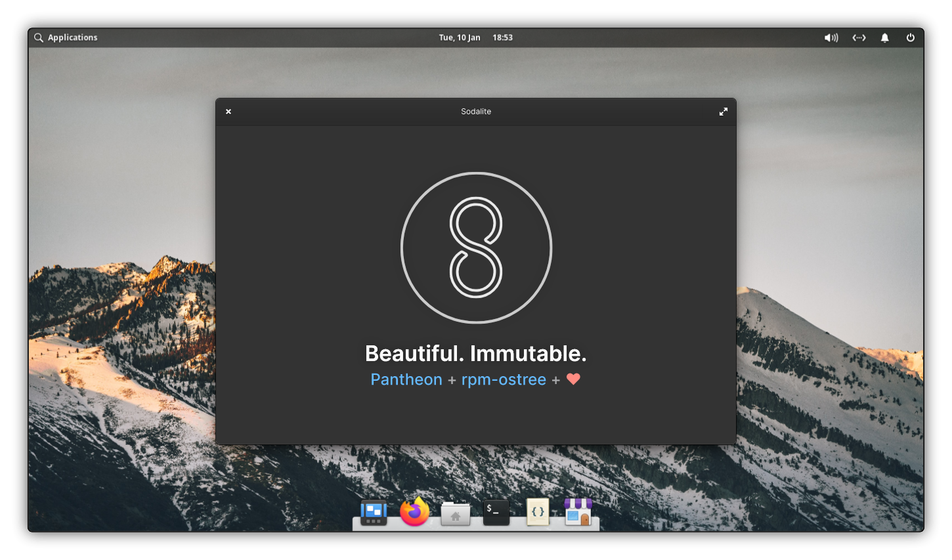Click the pink heart icon
The height and width of the screenshot is (560, 952).
(x=573, y=379)
